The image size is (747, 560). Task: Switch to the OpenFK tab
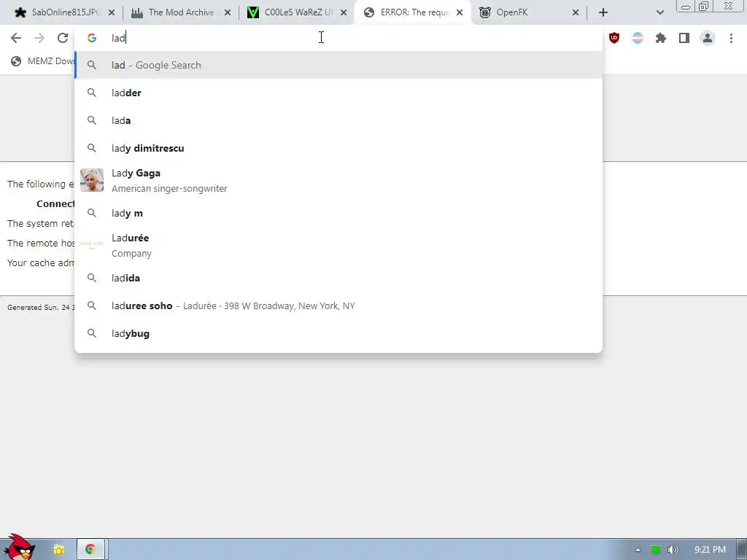pos(529,12)
